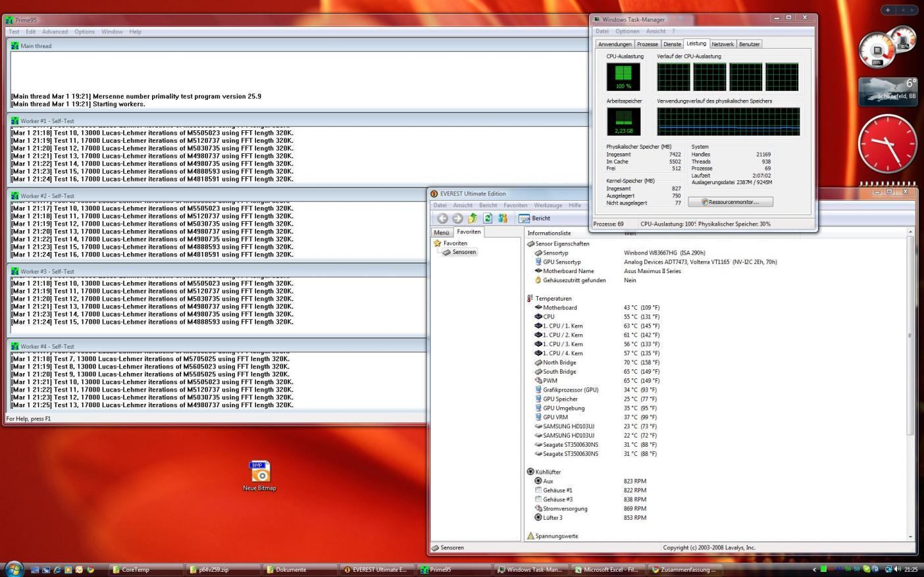Open the Bericht report button in EVEREST
Viewport: 924px width, 577px height.
click(534, 218)
